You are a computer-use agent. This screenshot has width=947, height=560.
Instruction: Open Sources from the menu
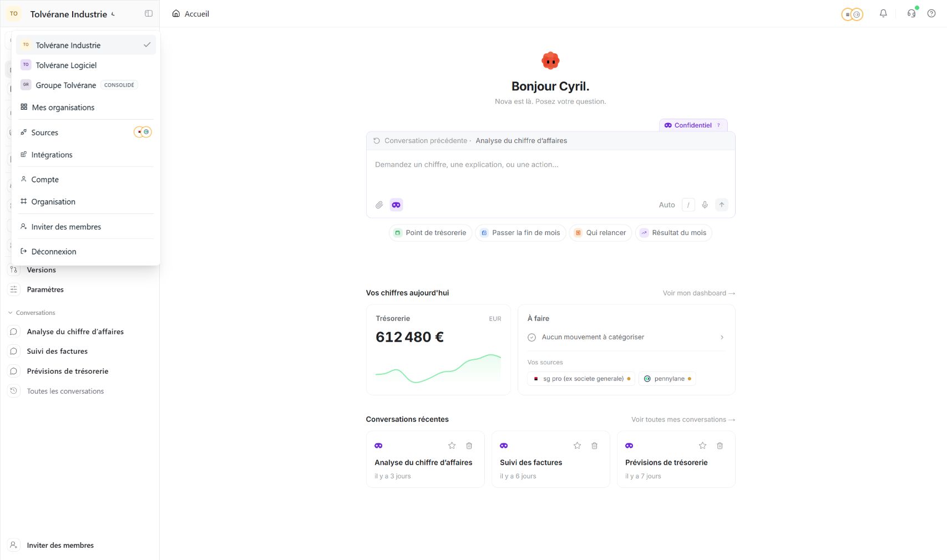[86, 133]
